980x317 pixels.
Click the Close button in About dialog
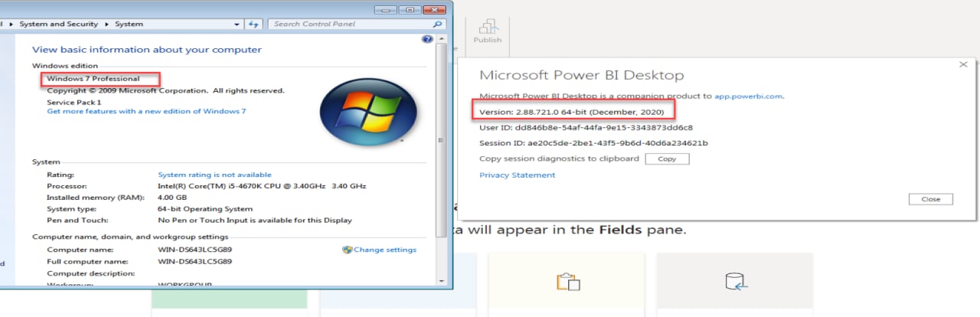point(931,199)
